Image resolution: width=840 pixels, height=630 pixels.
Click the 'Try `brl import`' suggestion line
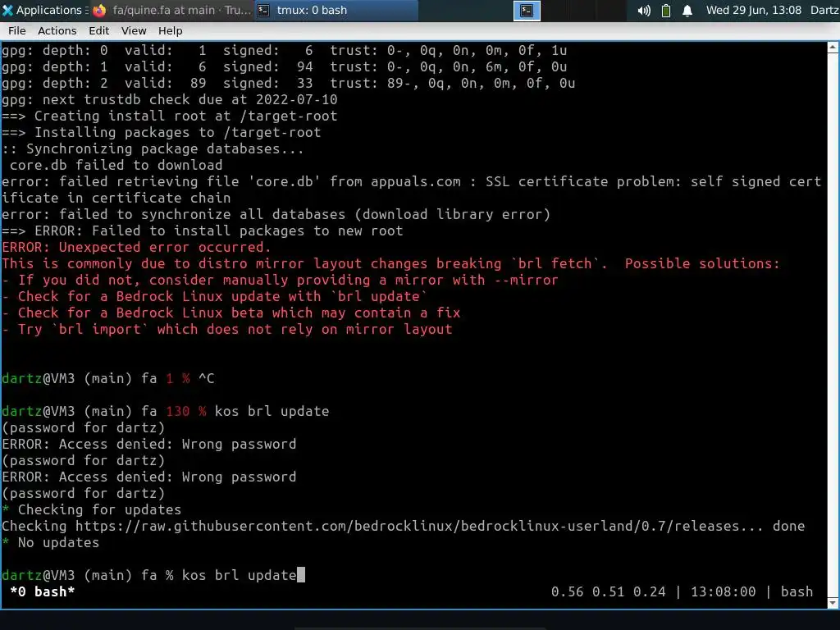tap(226, 329)
